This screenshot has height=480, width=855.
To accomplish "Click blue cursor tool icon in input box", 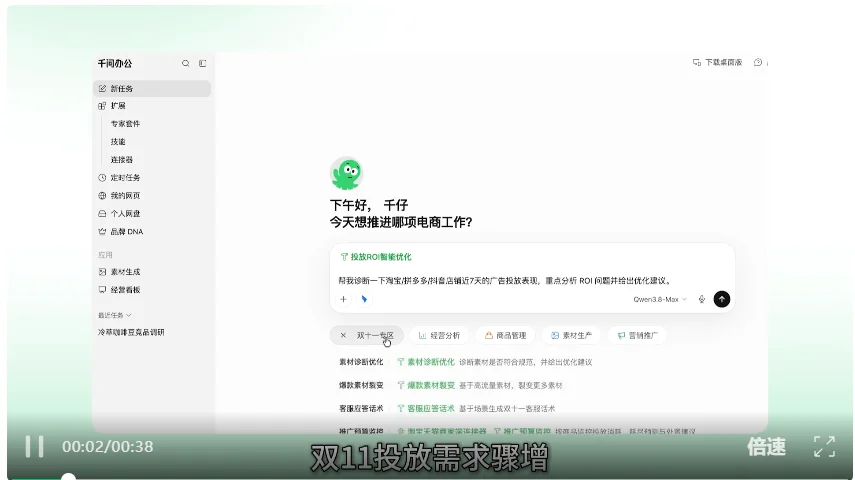I will (x=364, y=299).
